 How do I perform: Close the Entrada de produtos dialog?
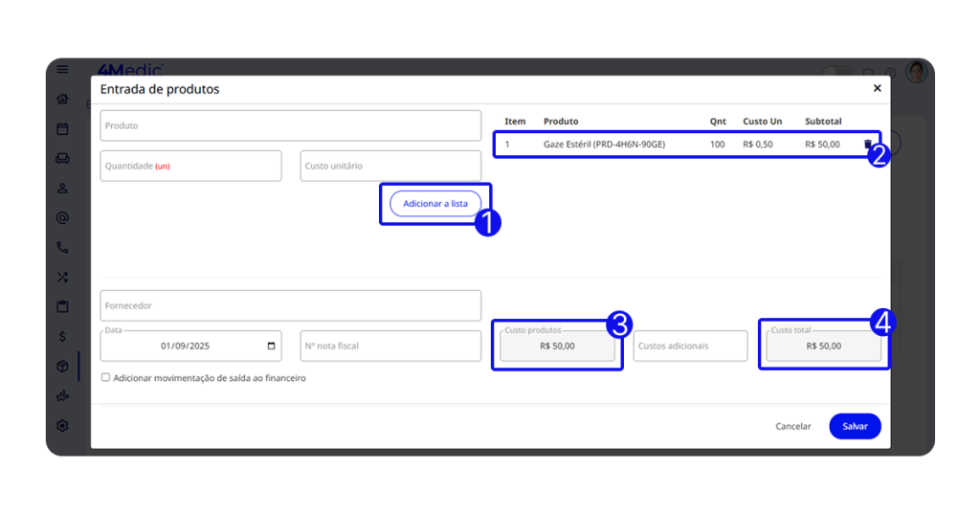point(877,88)
